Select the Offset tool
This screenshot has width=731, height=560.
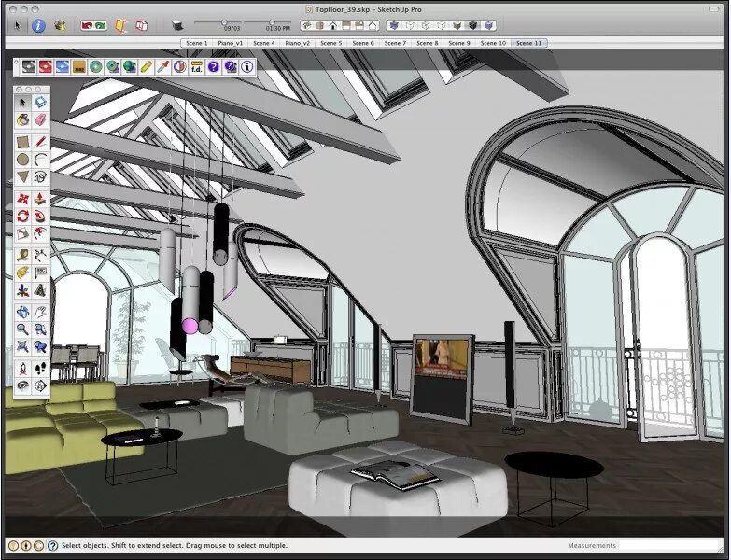pos(40,233)
